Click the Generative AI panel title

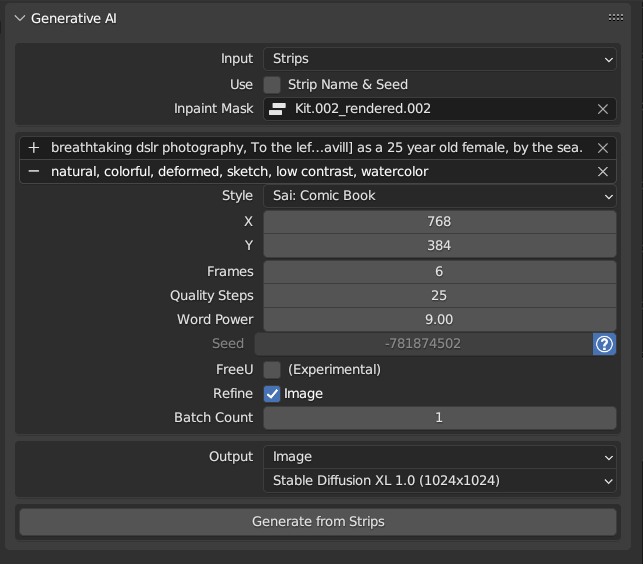coord(74,18)
